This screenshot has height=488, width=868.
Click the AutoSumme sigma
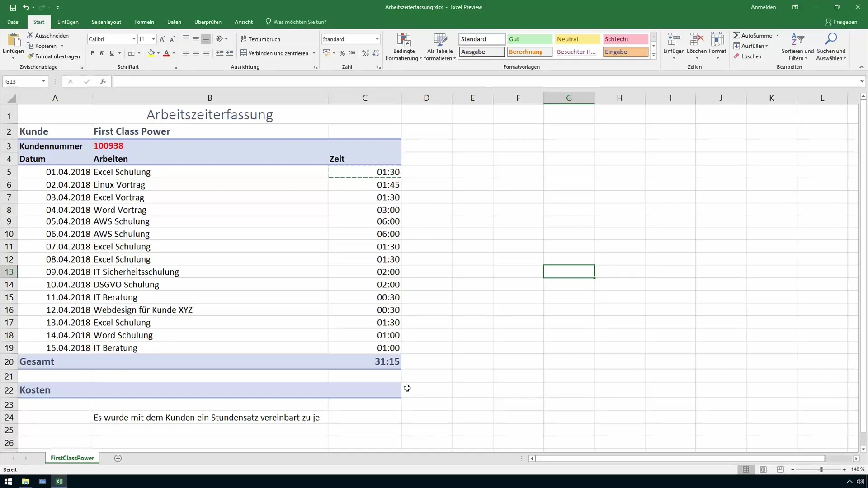[x=736, y=35]
